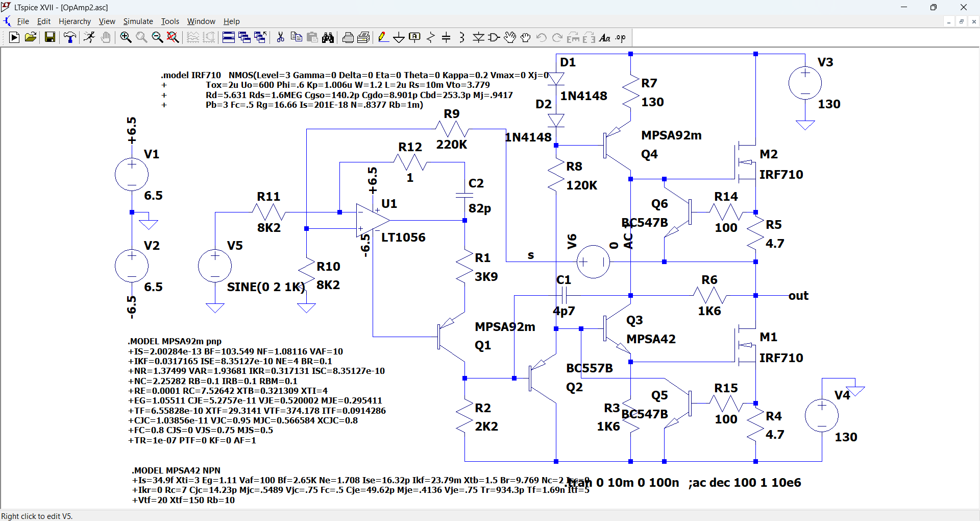Select the Move open-hand tool
This screenshot has height=521, width=980.
pos(510,37)
